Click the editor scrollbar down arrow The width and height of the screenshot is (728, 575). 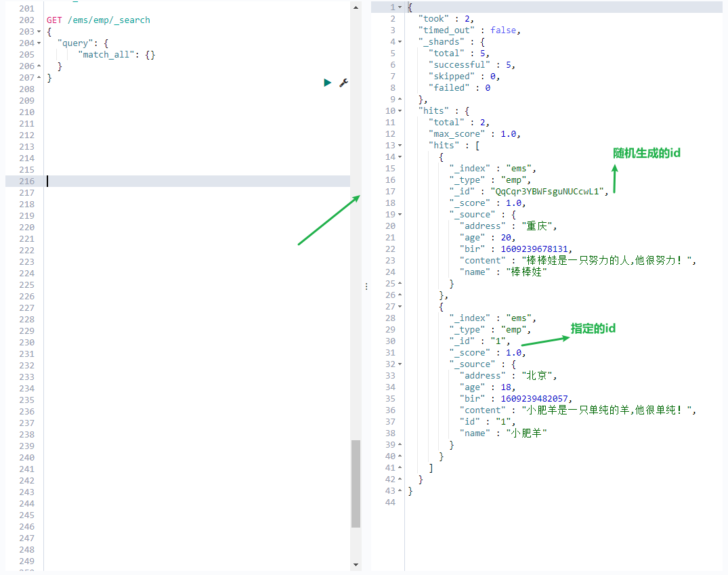tap(356, 565)
